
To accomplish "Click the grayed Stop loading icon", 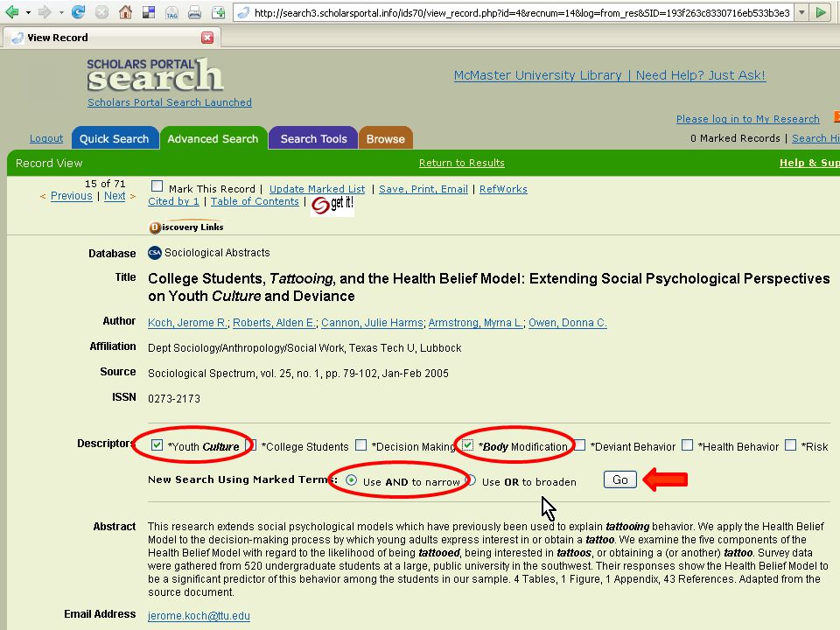I will pyautogui.click(x=101, y=12).
